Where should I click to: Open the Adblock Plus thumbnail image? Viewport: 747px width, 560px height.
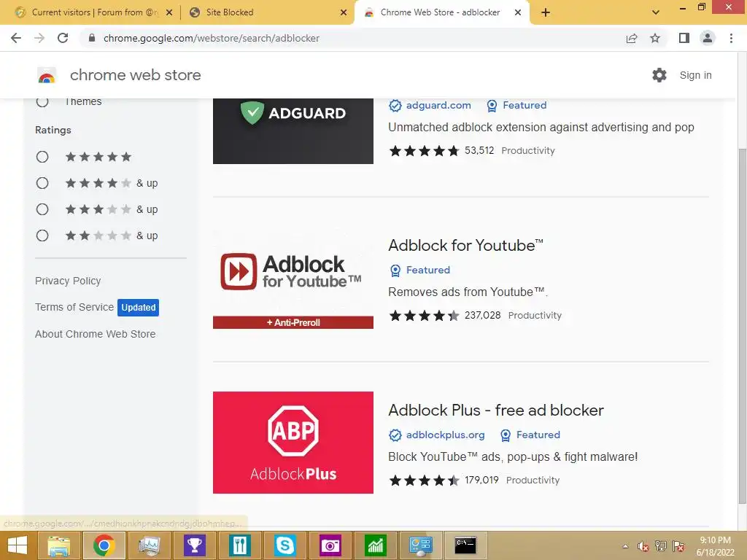point(293,443)
